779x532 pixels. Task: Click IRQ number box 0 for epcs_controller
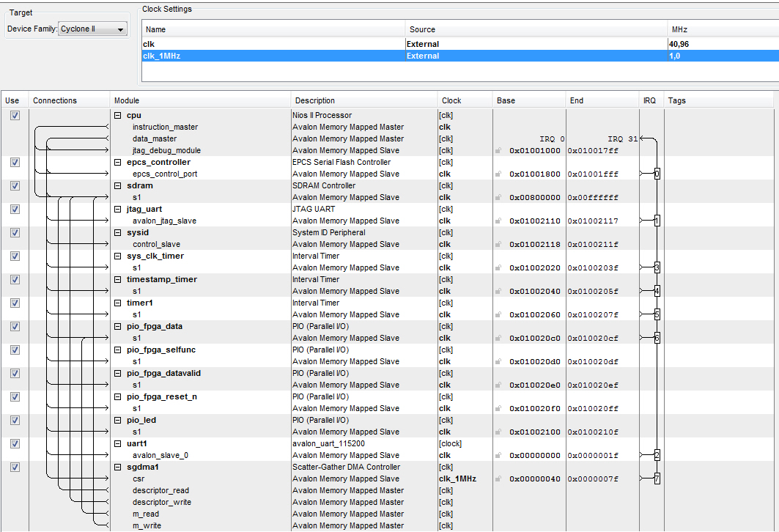(x=657, y=174)
